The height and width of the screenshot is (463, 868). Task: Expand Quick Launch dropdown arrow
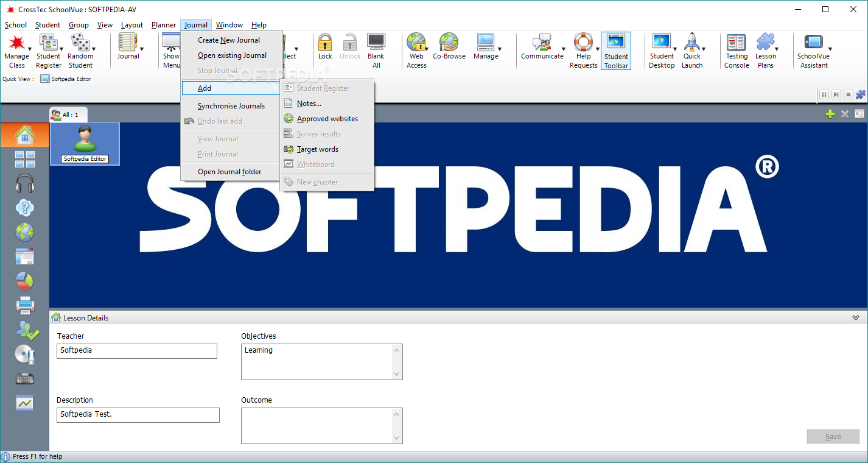coord(704,49)
